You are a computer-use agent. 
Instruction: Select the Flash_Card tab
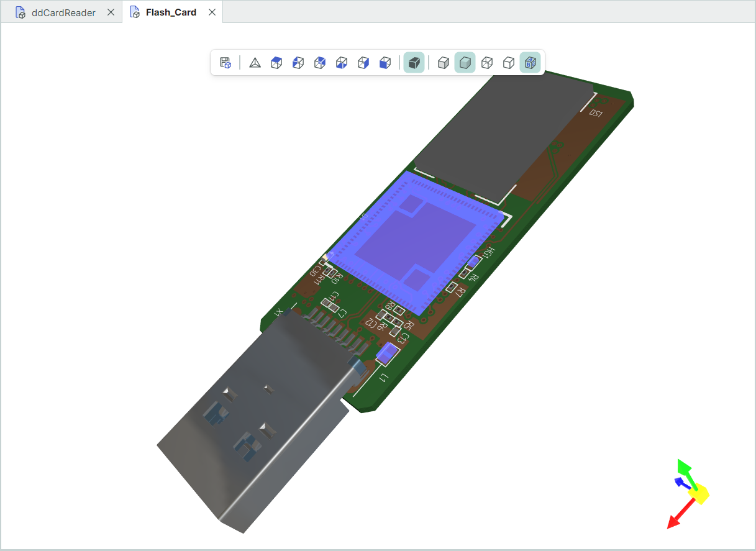171,12
